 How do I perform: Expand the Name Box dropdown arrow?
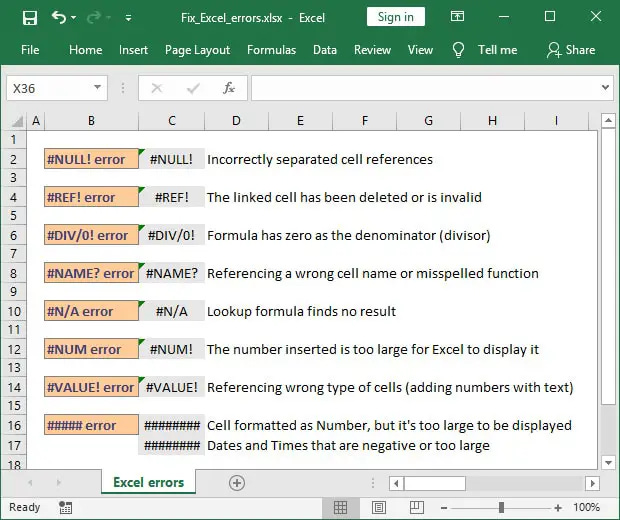pos(97,88)
